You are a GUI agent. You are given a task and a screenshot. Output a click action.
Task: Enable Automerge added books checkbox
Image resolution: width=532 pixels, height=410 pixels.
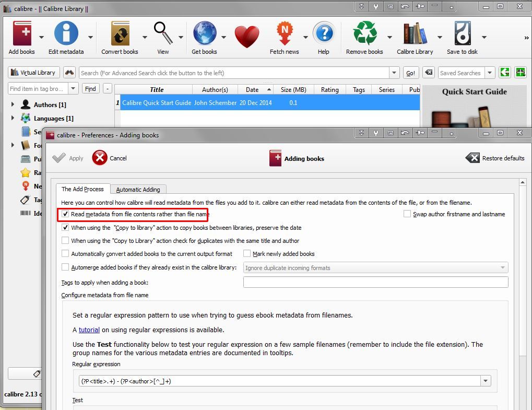(65, 267)
